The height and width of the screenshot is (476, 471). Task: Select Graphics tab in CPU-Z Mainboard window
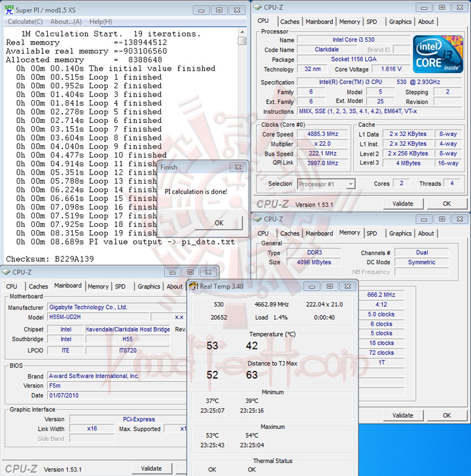click(148, 286)
